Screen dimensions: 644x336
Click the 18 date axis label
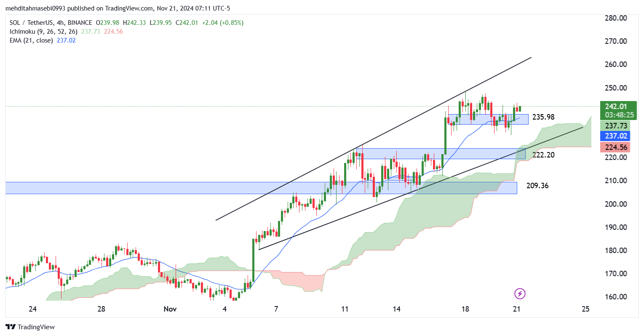click(x=465, y=309)
